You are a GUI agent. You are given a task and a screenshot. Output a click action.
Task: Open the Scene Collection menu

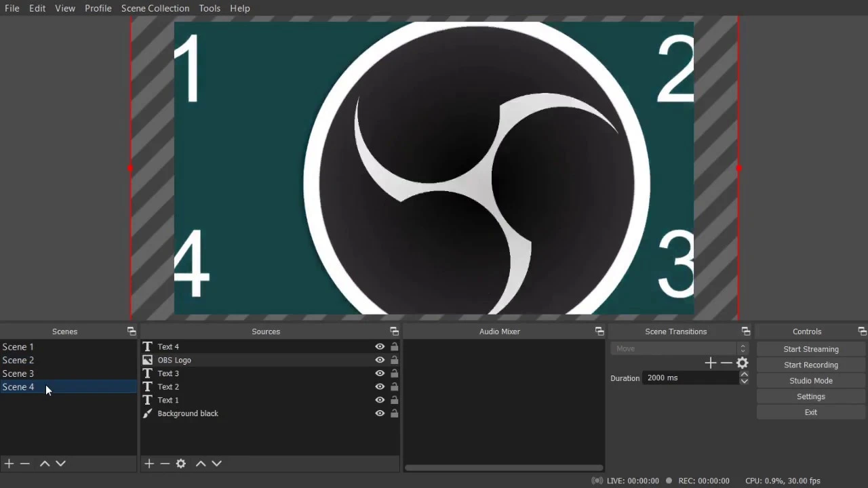[x=155, y=8]
